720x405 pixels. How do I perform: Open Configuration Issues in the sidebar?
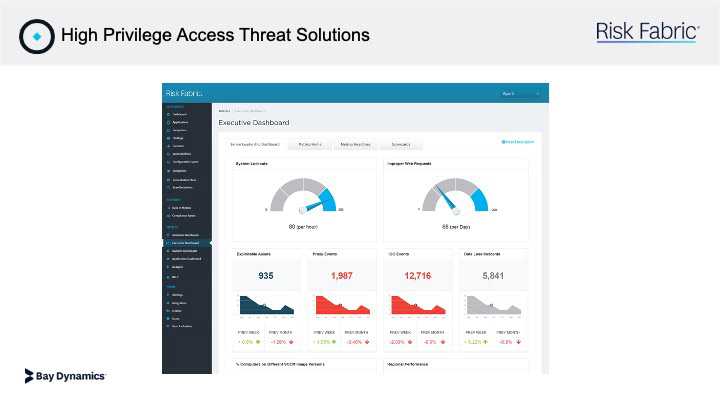185,162
